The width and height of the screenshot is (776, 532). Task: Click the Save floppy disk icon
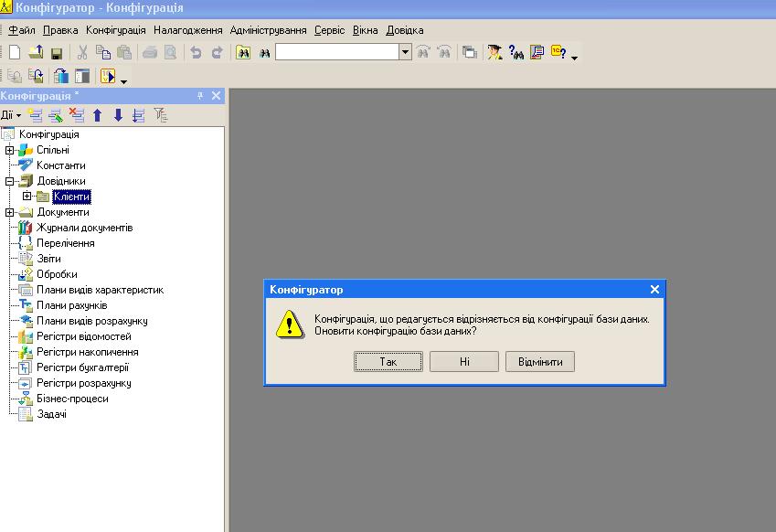[x=57, y=53]
